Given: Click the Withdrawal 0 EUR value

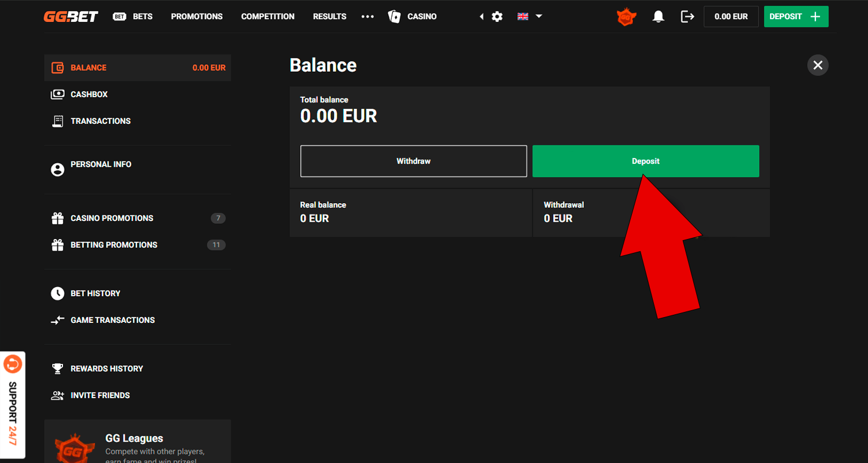Looking at the screenshot, I should (558, 218).
